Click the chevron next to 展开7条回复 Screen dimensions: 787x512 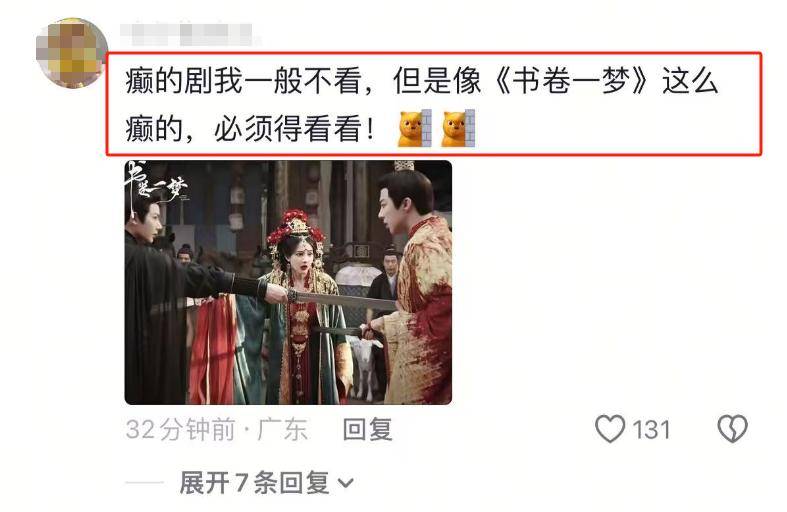(x=345, y=484)
